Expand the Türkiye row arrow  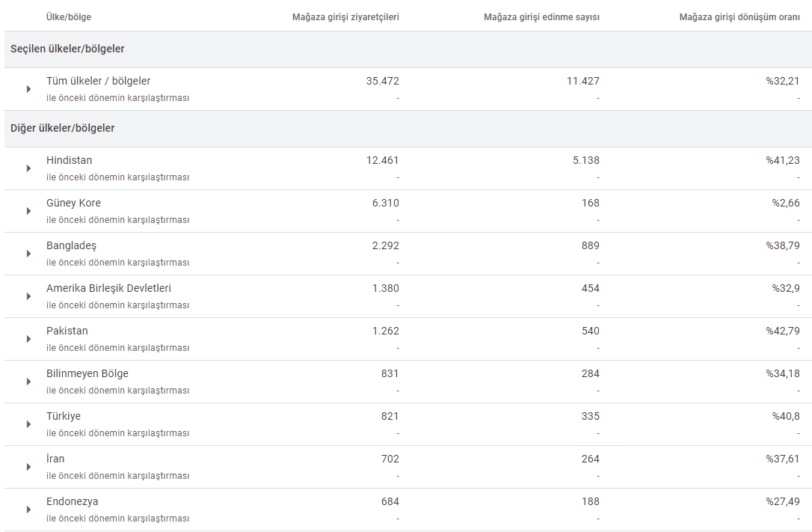(28, 424)
